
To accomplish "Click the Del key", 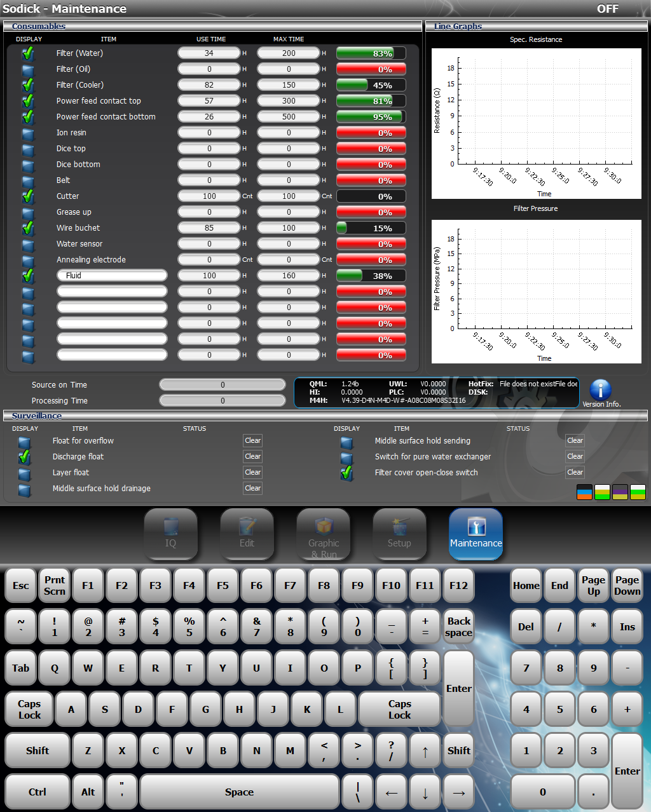I will pos(526,626).
